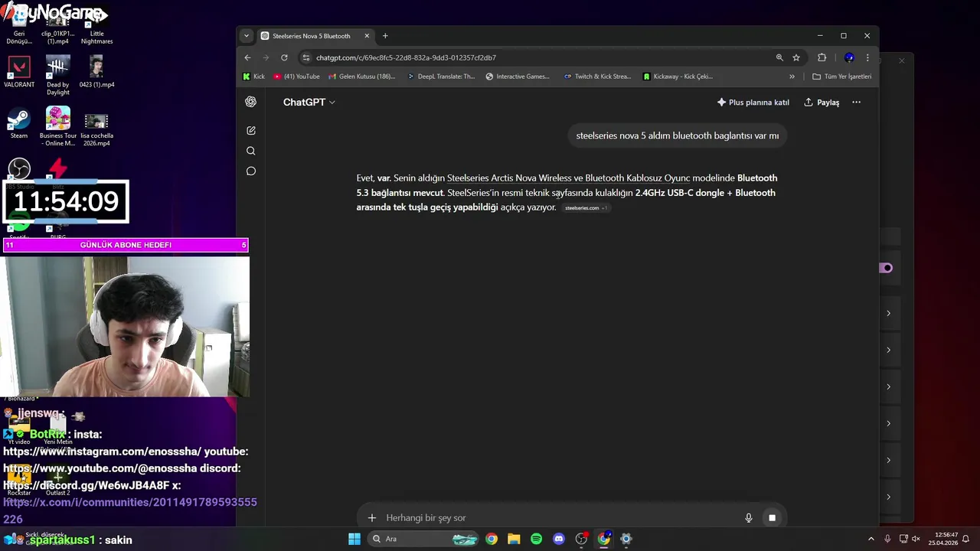Open the (41) YouTube bookmark

[296, 77]
